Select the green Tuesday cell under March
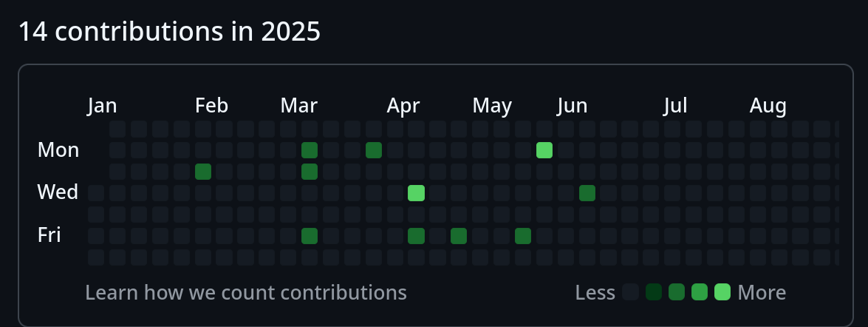Screen dimensions: 868x327 click(x=310, y=171)
